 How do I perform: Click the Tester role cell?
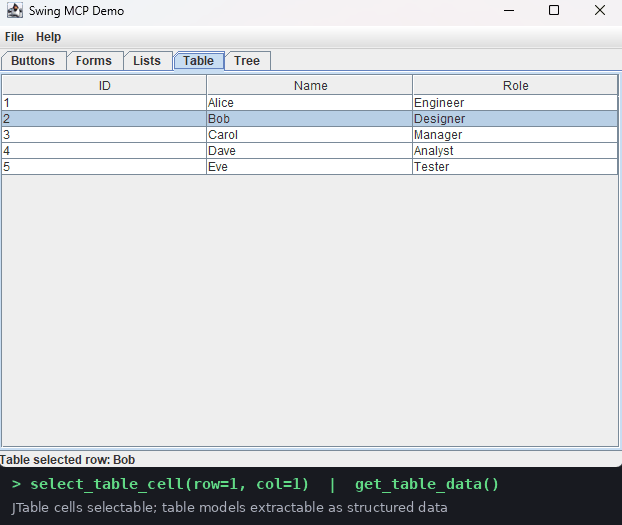click(x=515, y=167)
